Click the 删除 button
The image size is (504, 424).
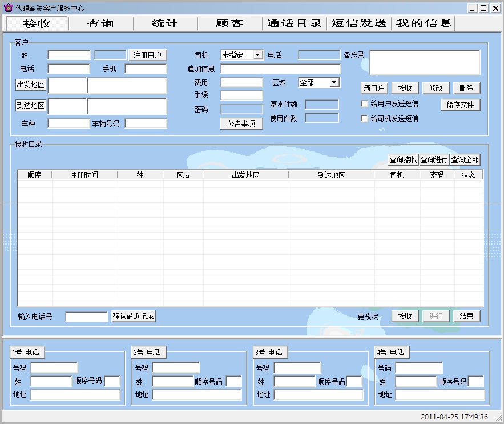[466, 88]
